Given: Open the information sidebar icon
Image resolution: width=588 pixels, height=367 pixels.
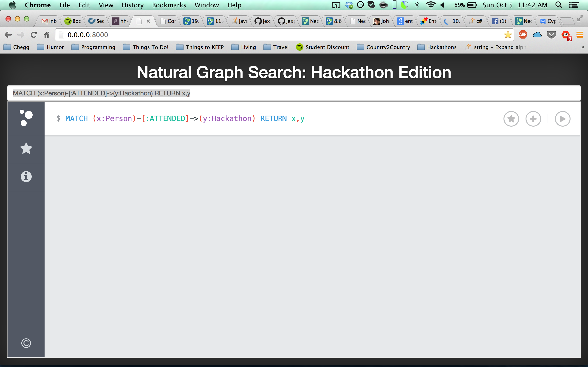Looking at the screenshot, I should [26, 176].
